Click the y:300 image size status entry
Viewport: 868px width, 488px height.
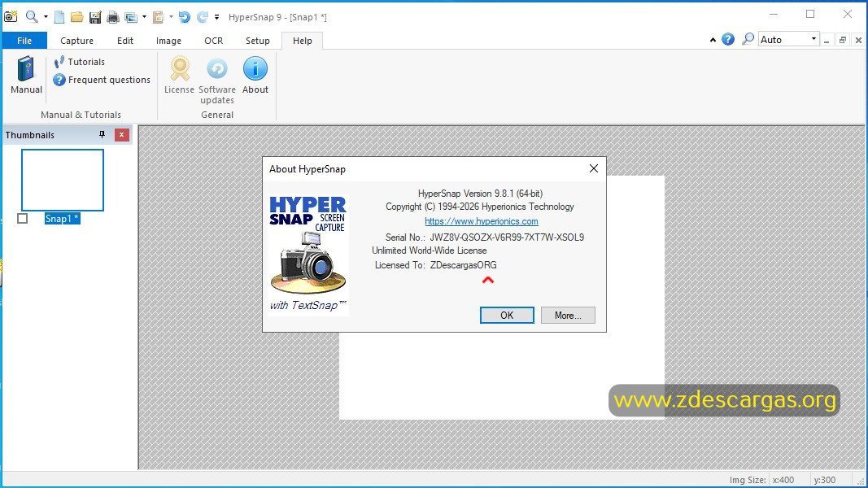pyautogui.click(x=824, y=480)
